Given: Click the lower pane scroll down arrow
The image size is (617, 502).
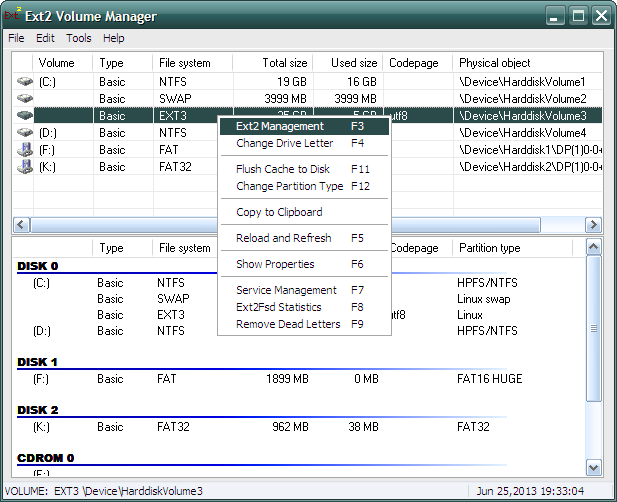Looking at the screenshot, I should click(x=593, y=467).
